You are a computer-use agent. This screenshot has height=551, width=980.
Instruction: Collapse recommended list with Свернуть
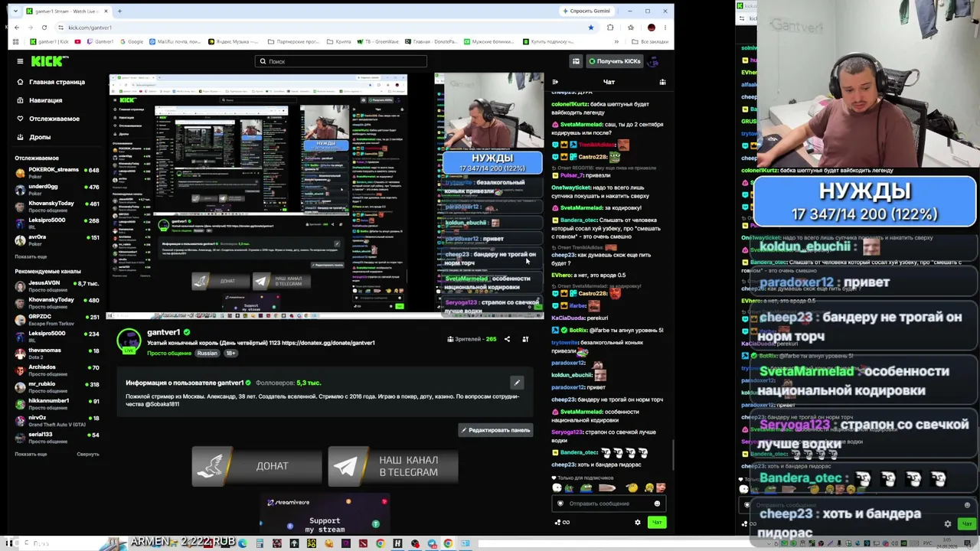click(x=88, y=454)
